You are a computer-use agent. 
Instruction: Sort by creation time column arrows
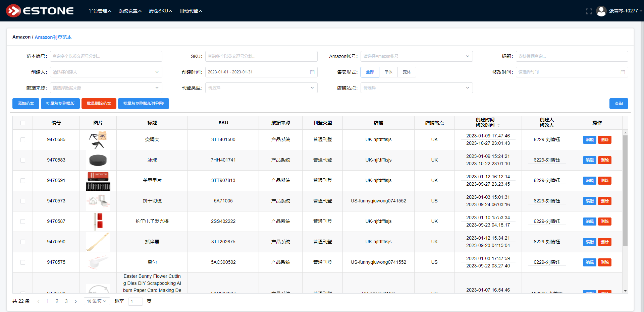click(x=498, y=125)
